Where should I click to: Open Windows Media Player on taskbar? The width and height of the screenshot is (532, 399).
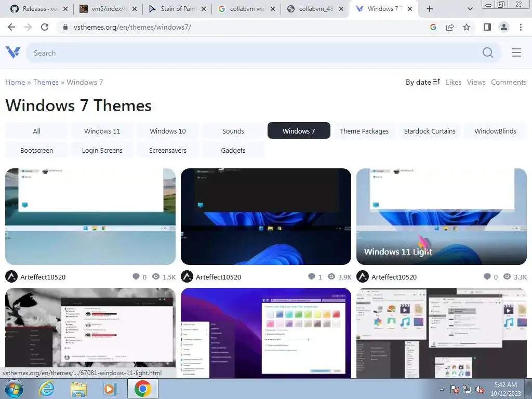(109, 389)
